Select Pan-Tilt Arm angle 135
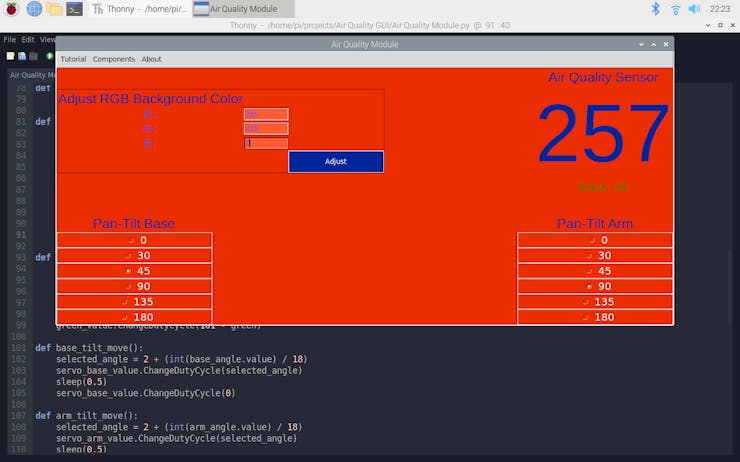Screen dimensions: 740x462 pyautogui.click(x=595, y=302)
